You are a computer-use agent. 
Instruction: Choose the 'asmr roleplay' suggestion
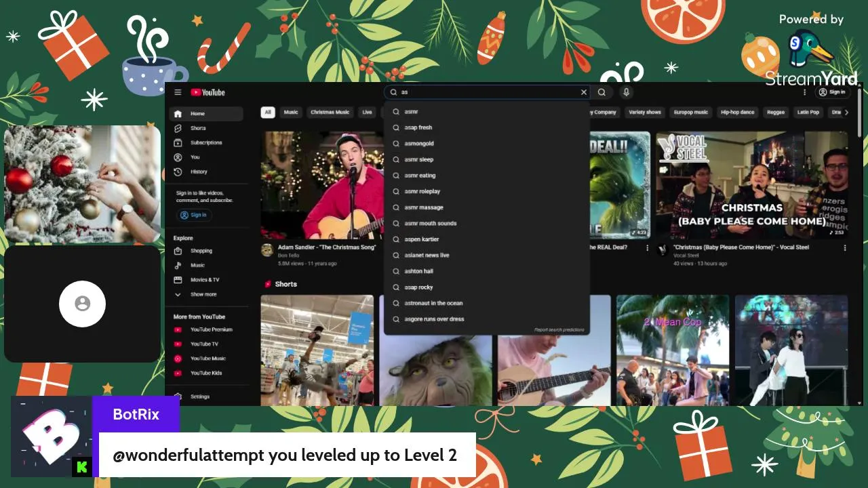click(486, 192)
